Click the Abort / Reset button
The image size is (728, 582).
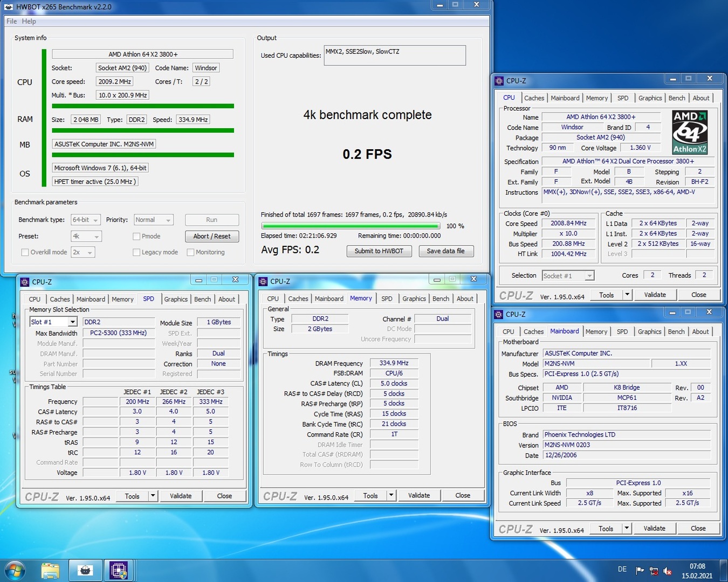(x=212, y=236)
